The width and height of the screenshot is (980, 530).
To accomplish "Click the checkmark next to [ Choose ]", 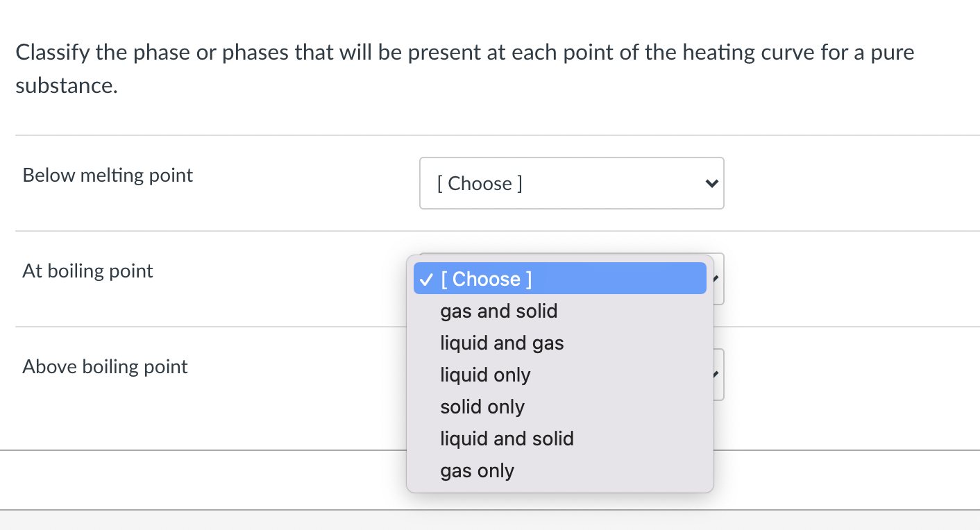I will (425, 279).
